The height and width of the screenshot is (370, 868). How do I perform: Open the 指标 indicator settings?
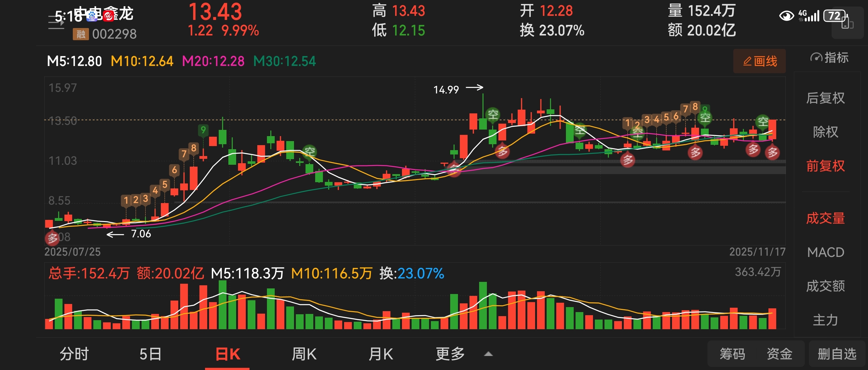pyautogui.click(x=829, y=58)
